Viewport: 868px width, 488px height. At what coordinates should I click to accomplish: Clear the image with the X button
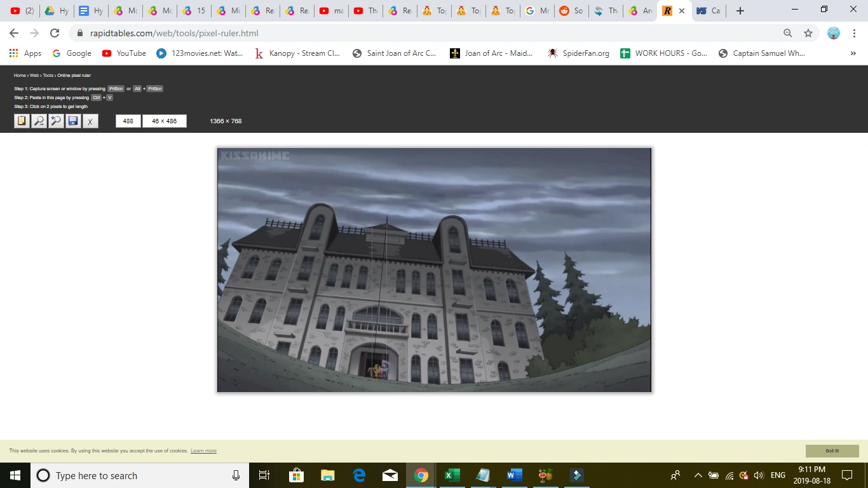pyautogui.click(x=90, y=121)
